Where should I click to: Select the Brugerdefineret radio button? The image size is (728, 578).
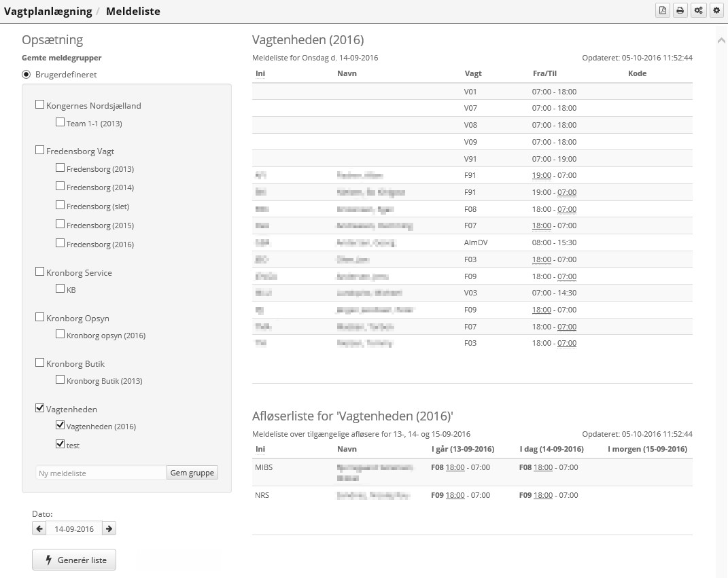(27, 75)
